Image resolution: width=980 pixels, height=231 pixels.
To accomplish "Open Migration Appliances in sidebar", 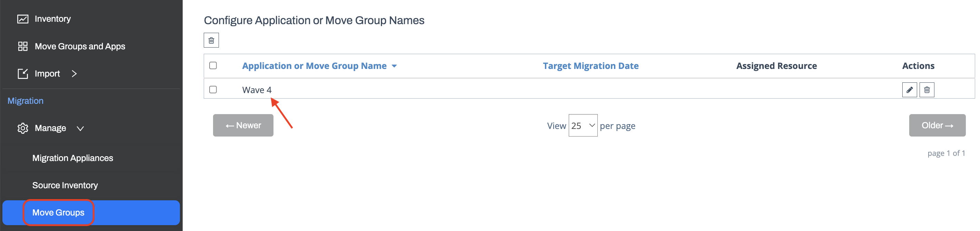I will (x=73, y=158).
